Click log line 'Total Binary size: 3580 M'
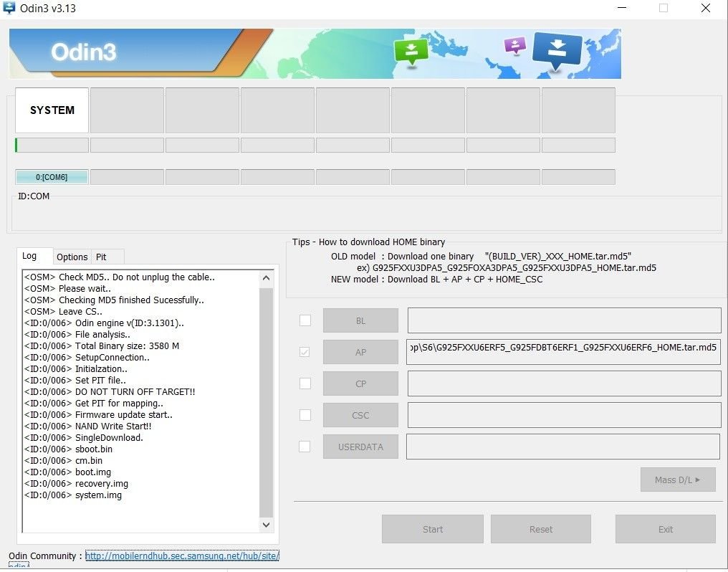The image size is (728, 572). pyautogui.click(x=102, y=346)
